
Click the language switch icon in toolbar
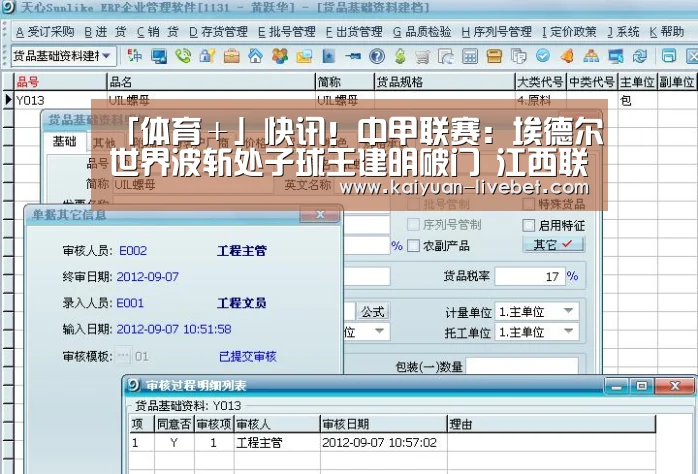(134, 56)
